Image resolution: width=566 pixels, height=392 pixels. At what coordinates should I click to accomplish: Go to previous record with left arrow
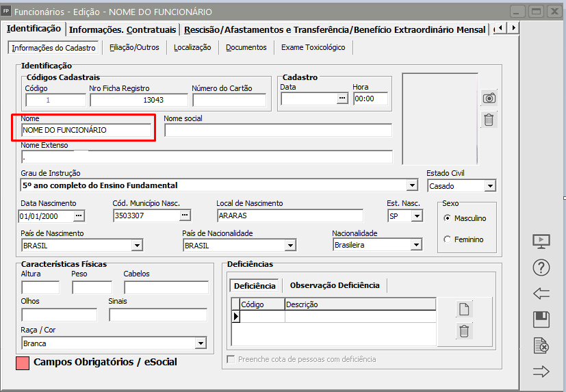[541, 293]
